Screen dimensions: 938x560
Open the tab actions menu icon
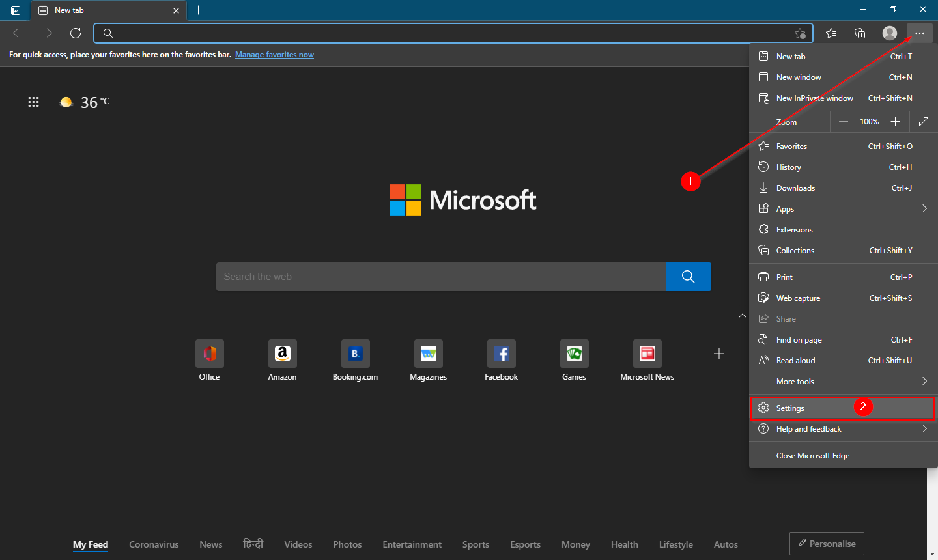[x=16, y=10]
